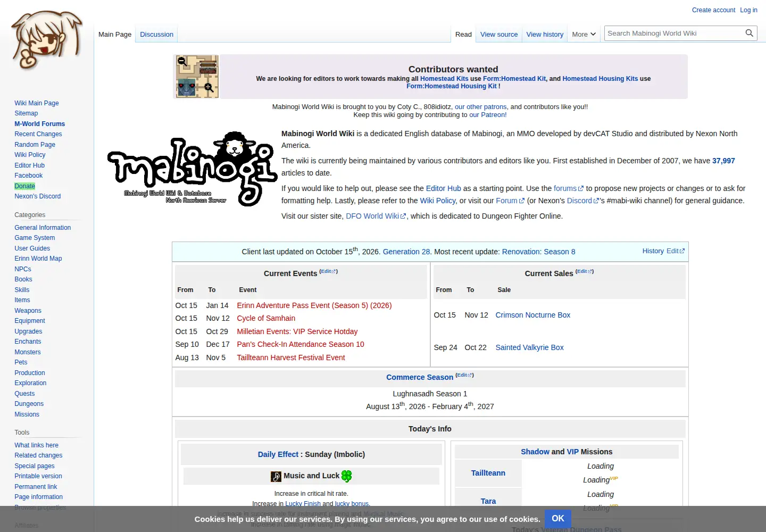
Task: Select the Main Page tab
Action: (x=115, y=34)
